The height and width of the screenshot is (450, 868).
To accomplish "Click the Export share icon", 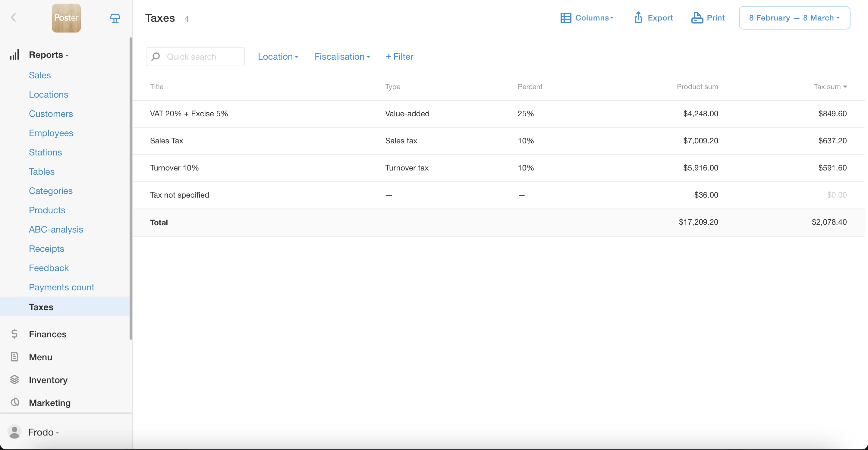I will coord(638,17).
